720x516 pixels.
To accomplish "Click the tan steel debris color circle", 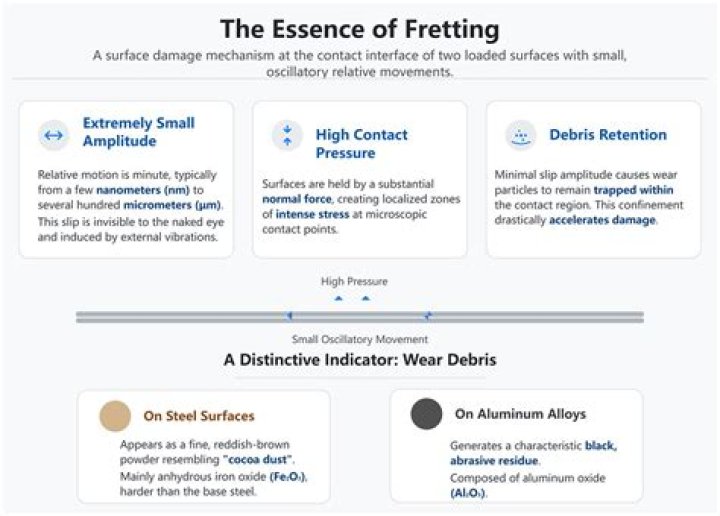I will [x=116, y=415].
